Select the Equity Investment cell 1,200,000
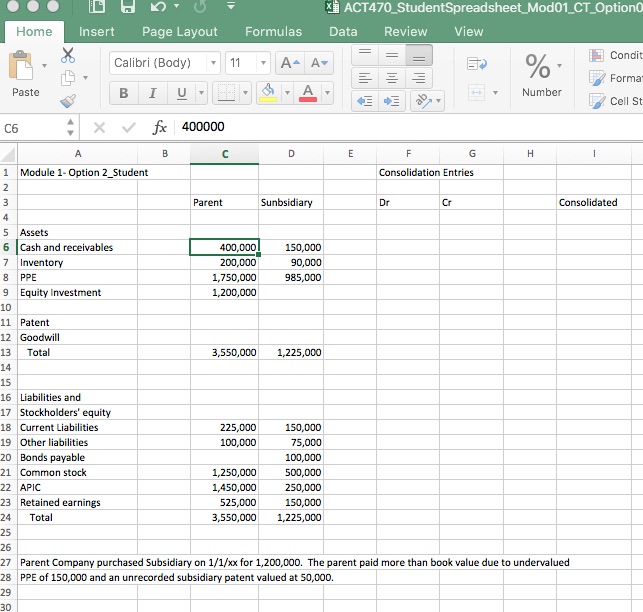This screenshot has height=612, width=643. [x=225, y=292]
